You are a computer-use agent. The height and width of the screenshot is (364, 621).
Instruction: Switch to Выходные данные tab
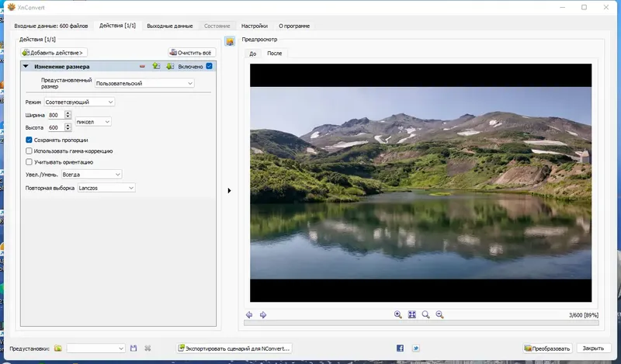[x=169, y=26]
